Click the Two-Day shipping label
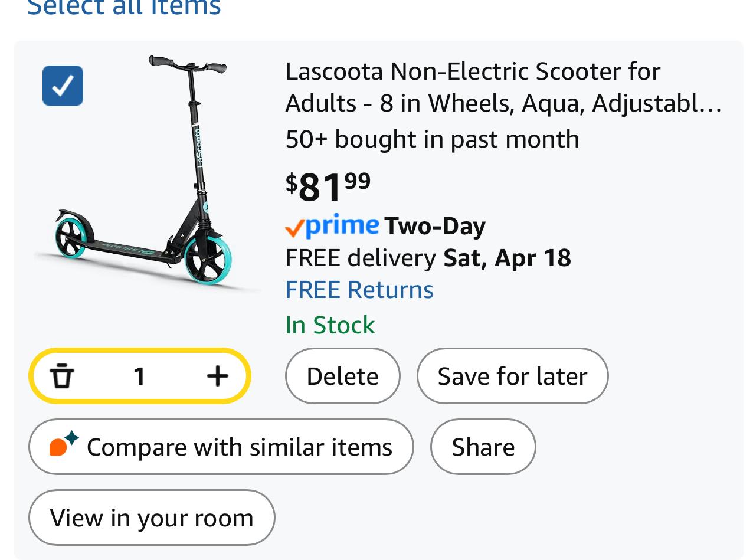The width and height of the screenshot is (753, 560). pyautogui.click(x=435, y=226)
